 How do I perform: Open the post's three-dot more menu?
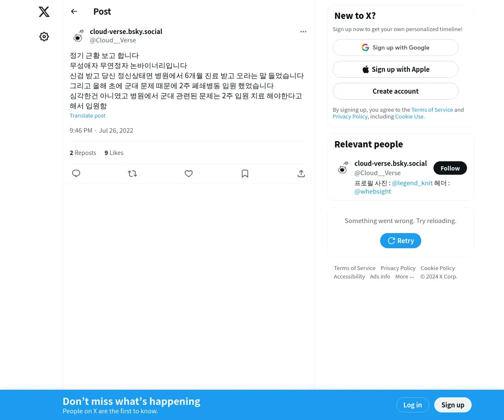pos(303,31)
